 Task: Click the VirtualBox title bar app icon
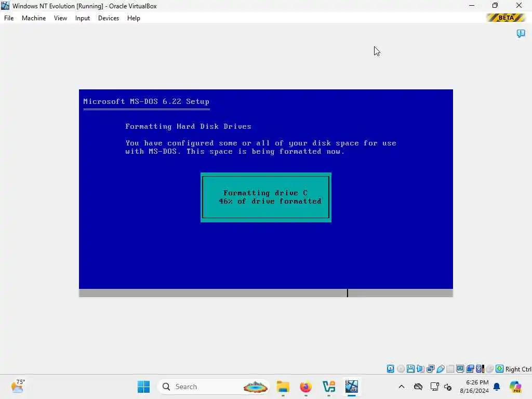point(5,6)
